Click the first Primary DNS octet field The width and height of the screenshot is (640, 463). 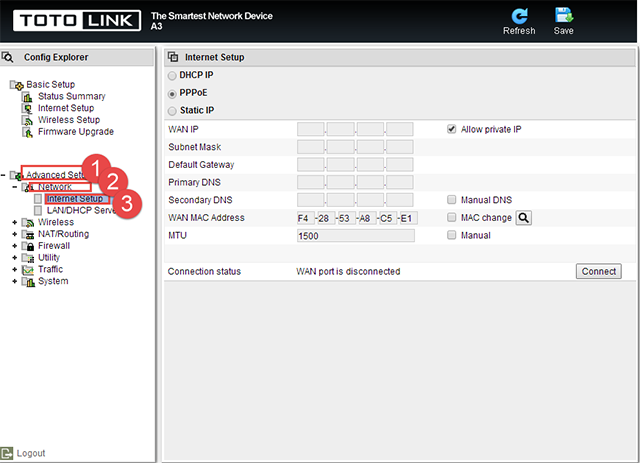click(311, 182)
